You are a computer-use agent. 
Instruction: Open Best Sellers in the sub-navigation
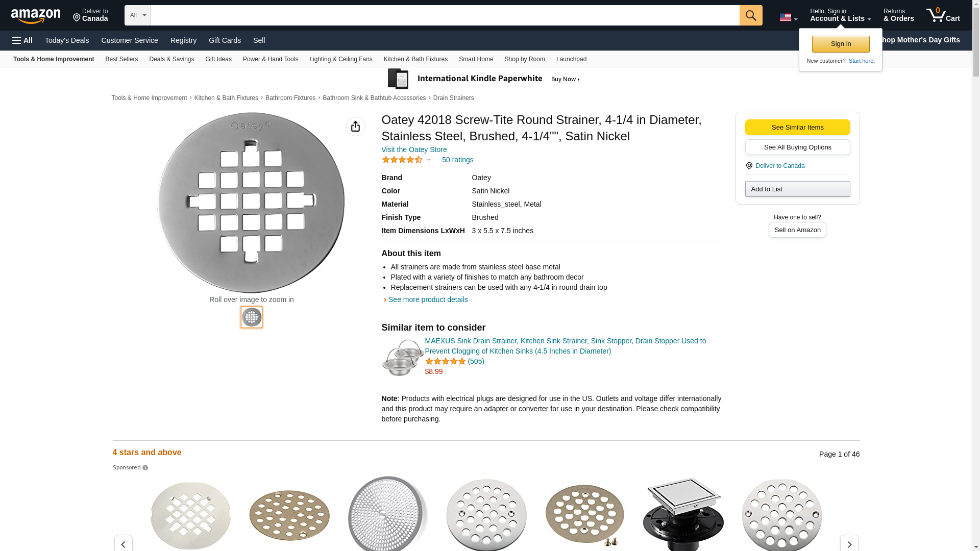pos(121,59)
